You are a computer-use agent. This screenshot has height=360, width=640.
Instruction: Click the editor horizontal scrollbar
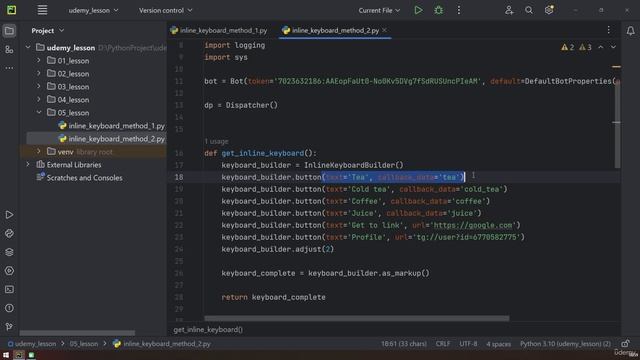pos(356,318)
